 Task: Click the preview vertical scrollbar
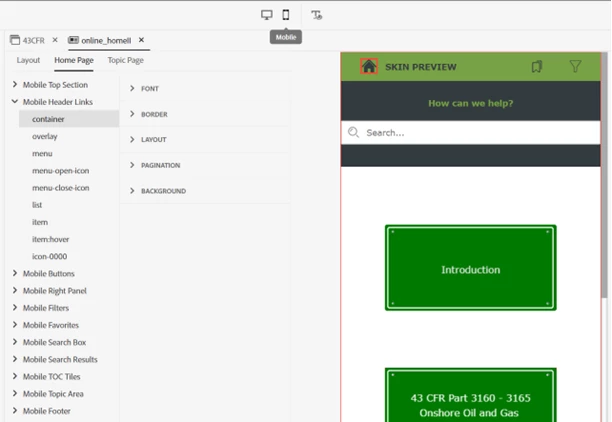pos(604,176)
